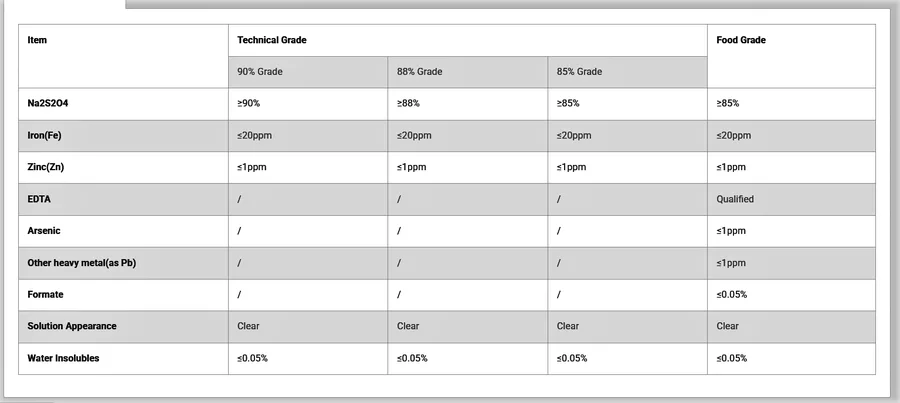Select Clear under the 88% Grade column
Screen dimensions: 900x403
(x=408, y=326)
